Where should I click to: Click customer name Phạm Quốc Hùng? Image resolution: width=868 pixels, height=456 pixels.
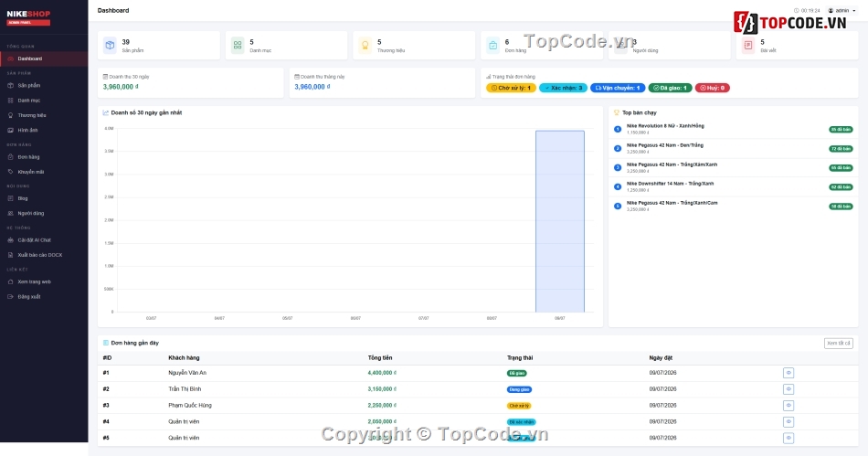pos(190,406)
